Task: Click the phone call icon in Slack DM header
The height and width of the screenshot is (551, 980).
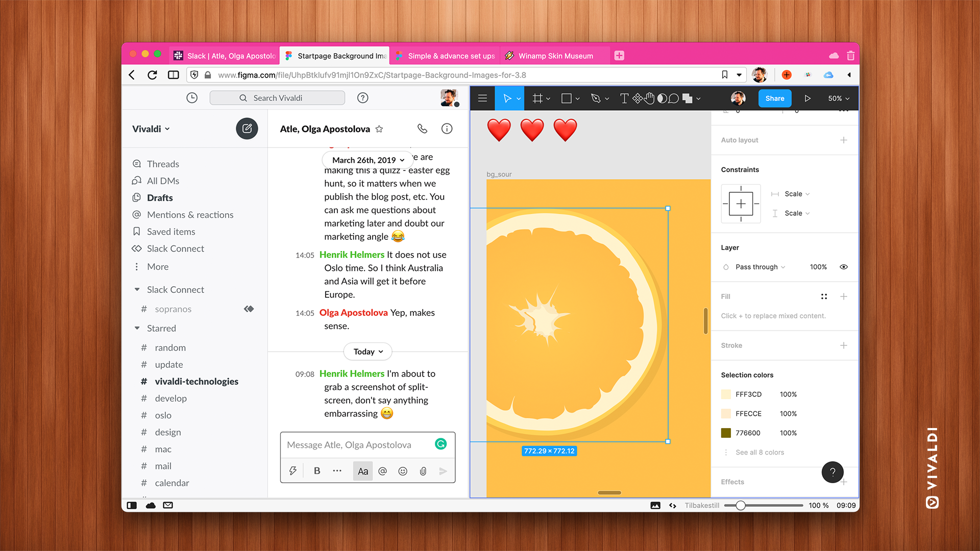Action: coord(423,129)
